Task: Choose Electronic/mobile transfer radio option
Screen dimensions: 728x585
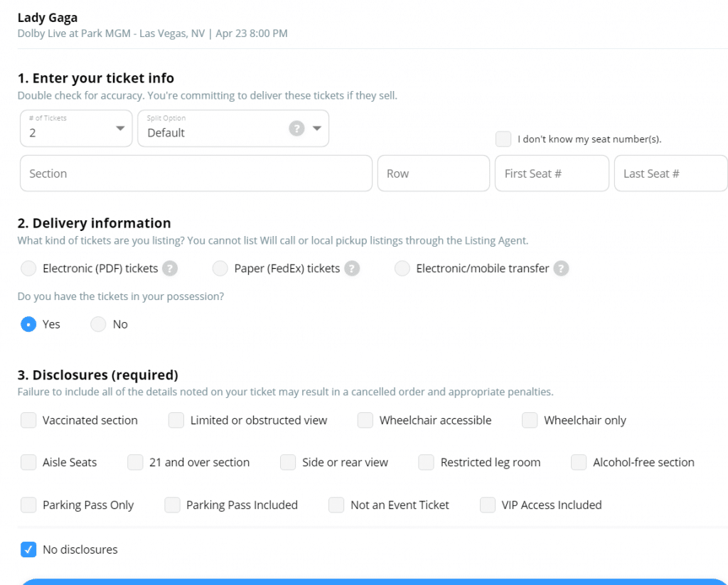Action: click(x=402, y=269)
